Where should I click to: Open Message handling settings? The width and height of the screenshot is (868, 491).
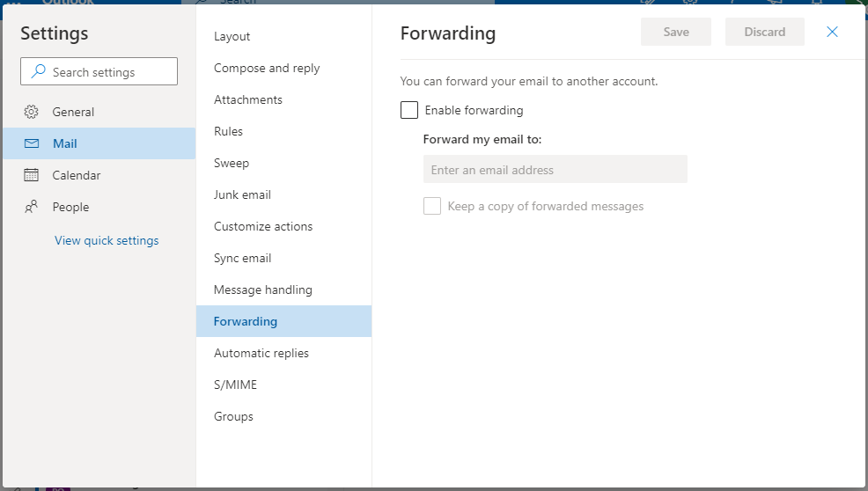point(263,289)
